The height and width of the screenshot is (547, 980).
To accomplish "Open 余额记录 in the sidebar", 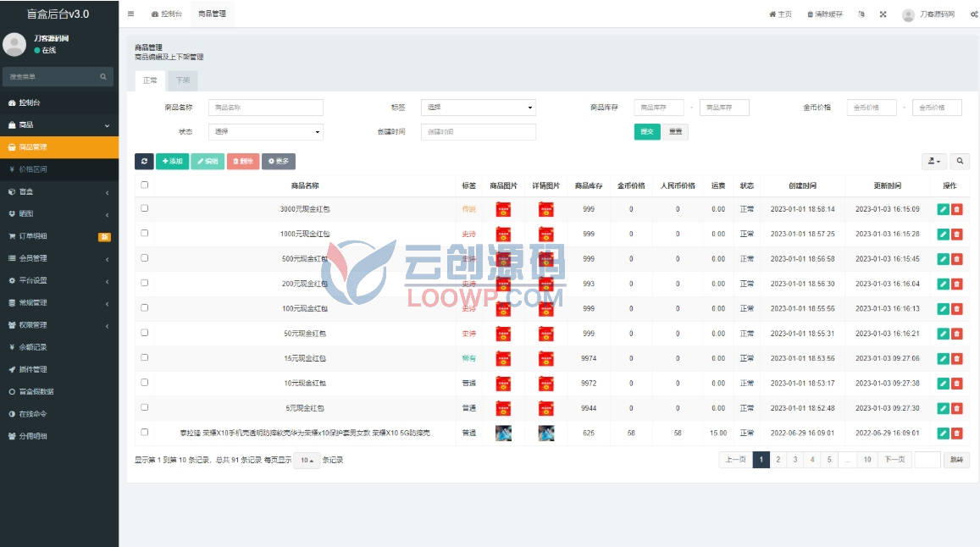I will coord(59,347).
